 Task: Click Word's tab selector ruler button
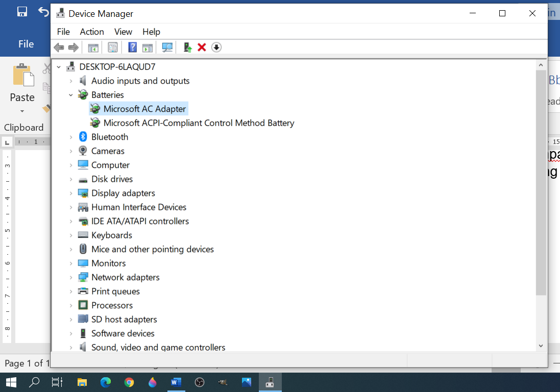tap(7, 142)
